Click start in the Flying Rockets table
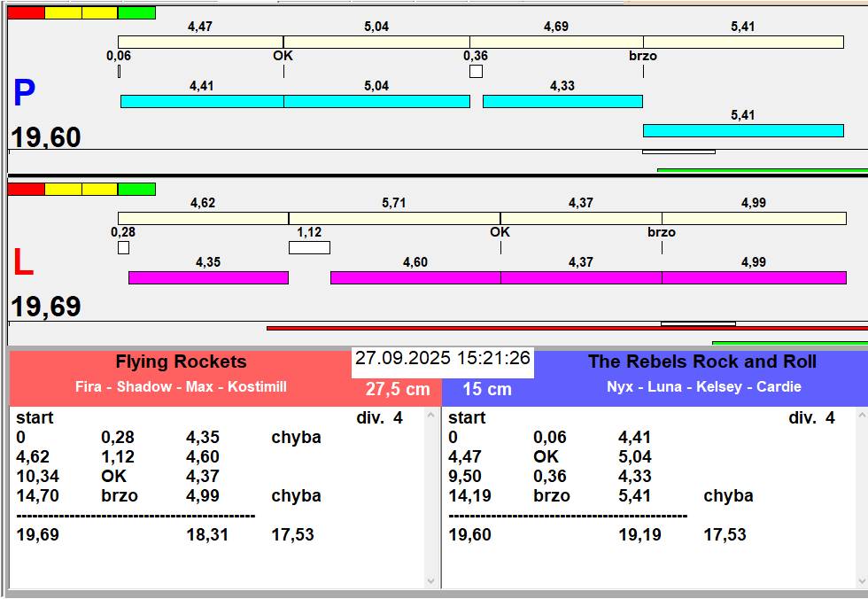Image resolution: width=868 pixels, height=599 pixels. (x=35, y=418)
